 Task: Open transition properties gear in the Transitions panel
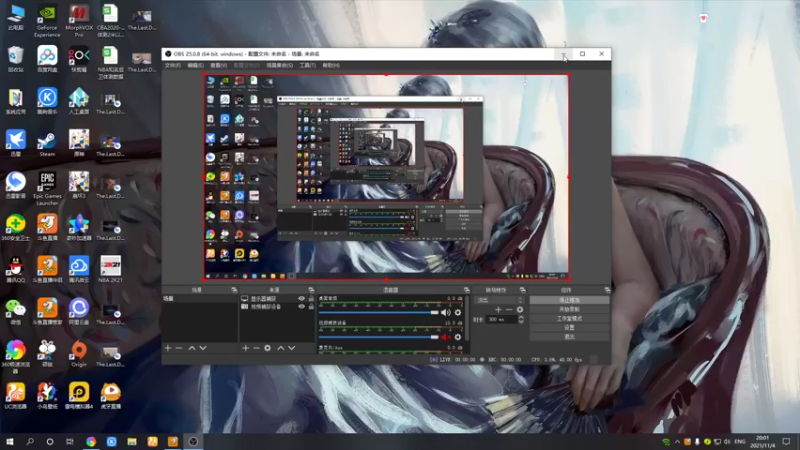(520, 310)
